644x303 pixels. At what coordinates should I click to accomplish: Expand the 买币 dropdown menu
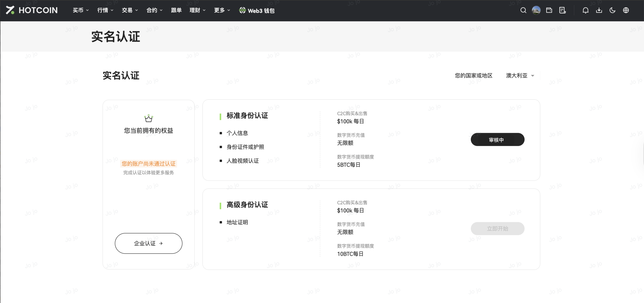pyautogui.click(x=80, y=10)
